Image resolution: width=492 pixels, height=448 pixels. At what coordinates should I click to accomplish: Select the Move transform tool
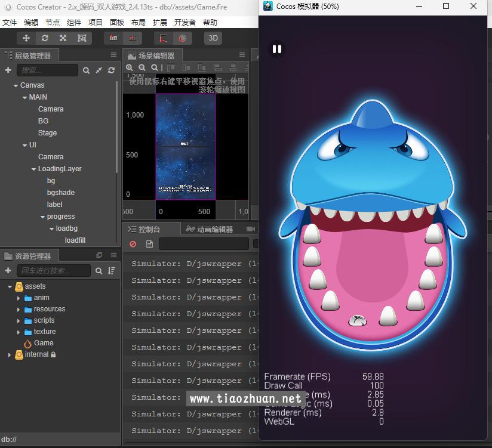pos(26,38)
